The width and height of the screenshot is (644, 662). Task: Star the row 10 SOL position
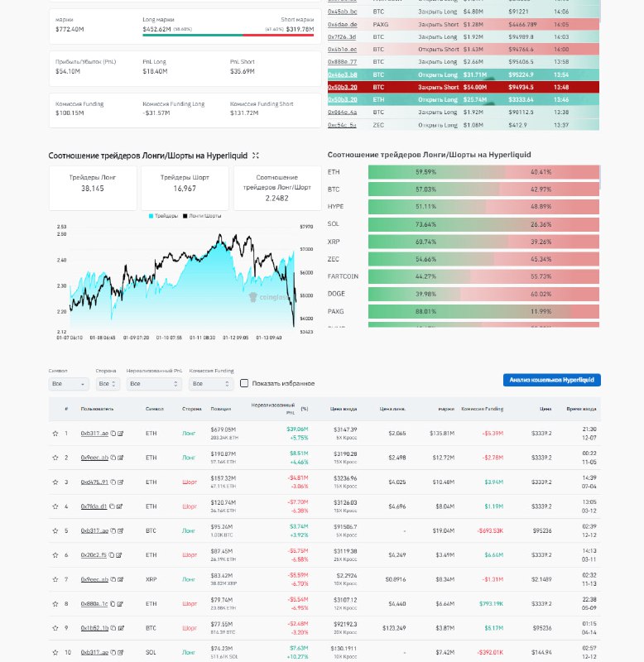[55, 653]
